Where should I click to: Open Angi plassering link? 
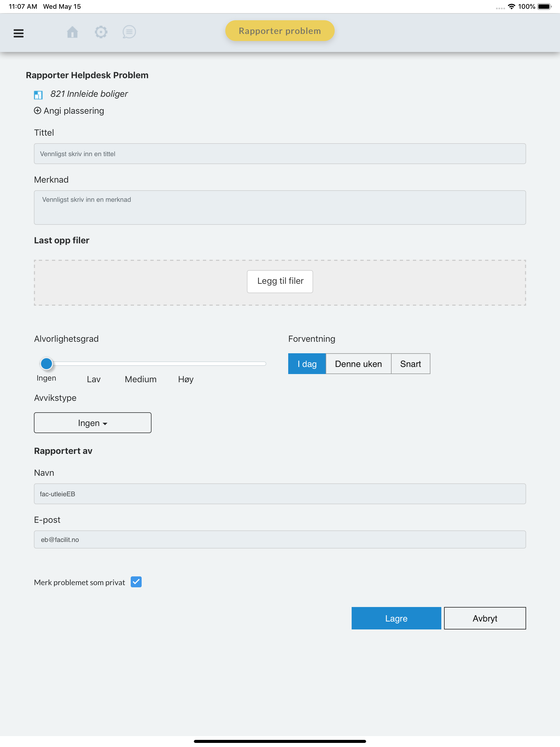point(69,111)
